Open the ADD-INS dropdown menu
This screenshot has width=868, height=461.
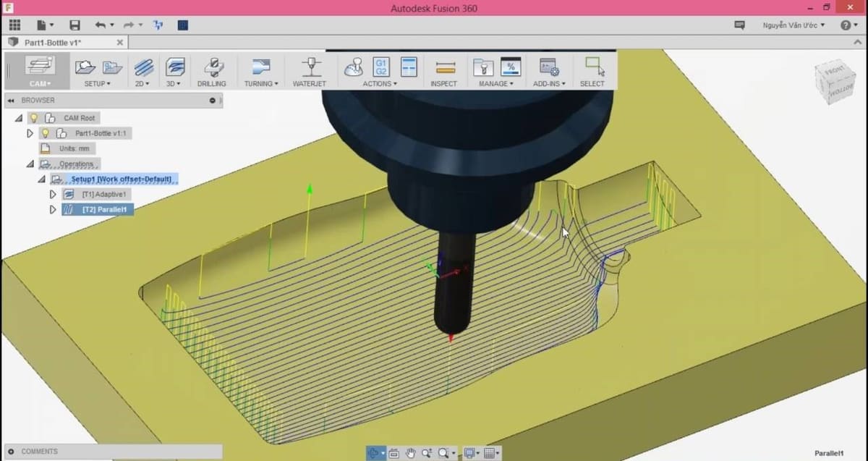549,84
